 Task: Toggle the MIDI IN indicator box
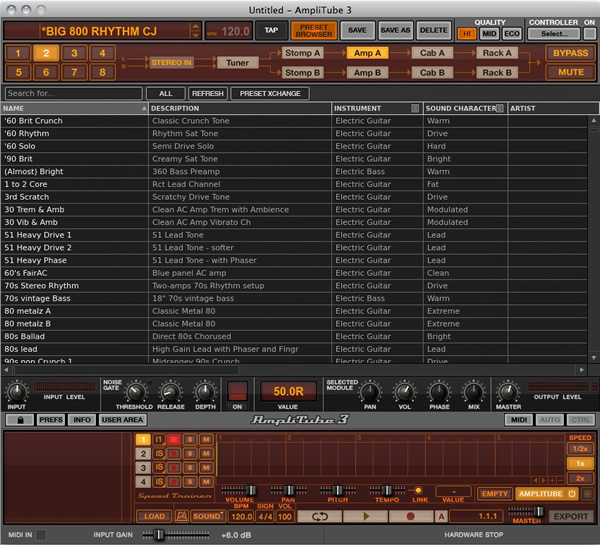[41, 535]
